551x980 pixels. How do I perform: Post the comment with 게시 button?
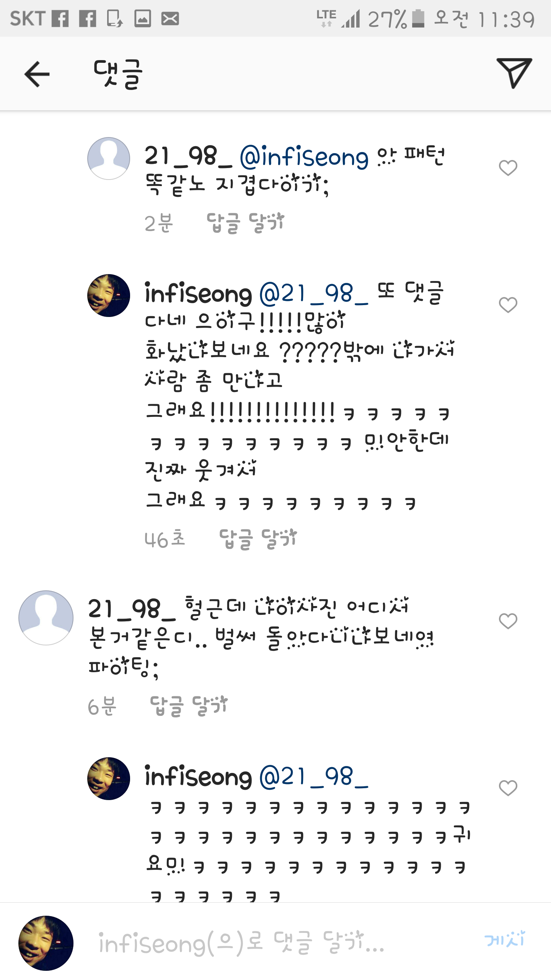504,939
